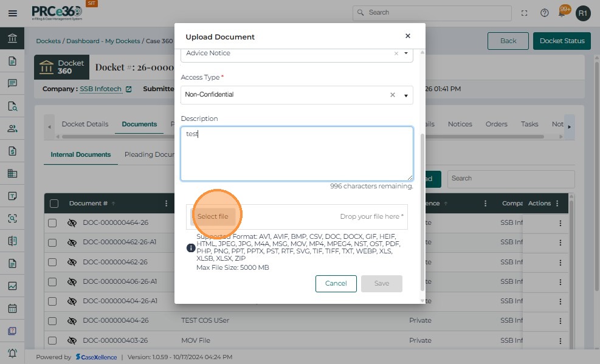600x364 pixels.
Task: Check the box for DOC-000000464-26
Action: 52,223
